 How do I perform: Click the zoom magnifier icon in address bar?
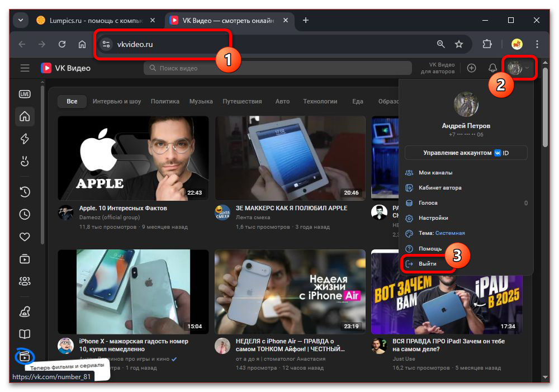coord(441,44)
